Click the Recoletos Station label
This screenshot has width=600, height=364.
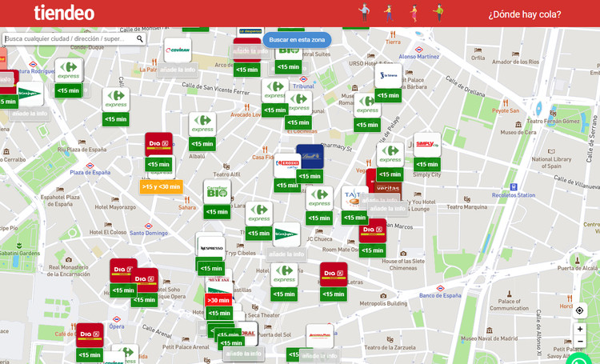coord(514,195)
